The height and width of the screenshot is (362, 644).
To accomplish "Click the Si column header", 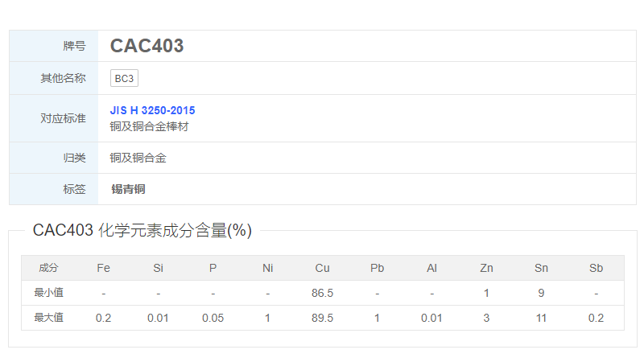I will tap(158, 268).
